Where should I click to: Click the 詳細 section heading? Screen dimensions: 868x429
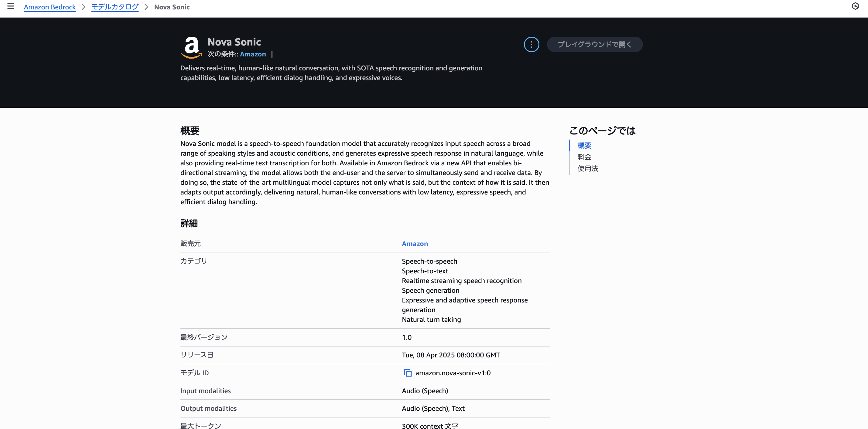(189, 223)
